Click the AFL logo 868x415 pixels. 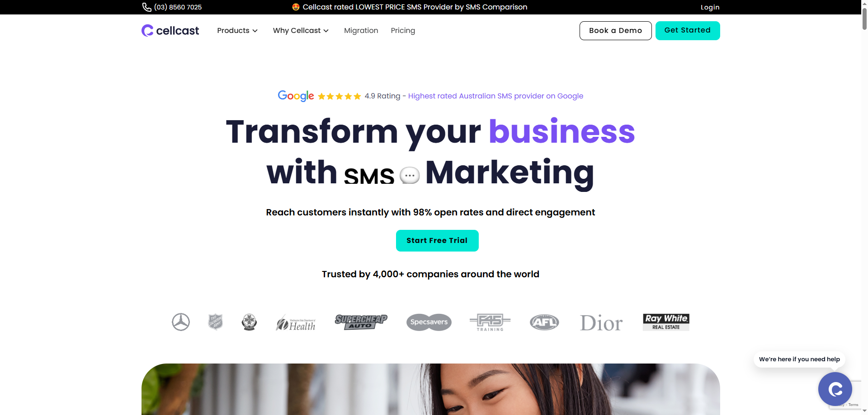click(x=544, y=322)
